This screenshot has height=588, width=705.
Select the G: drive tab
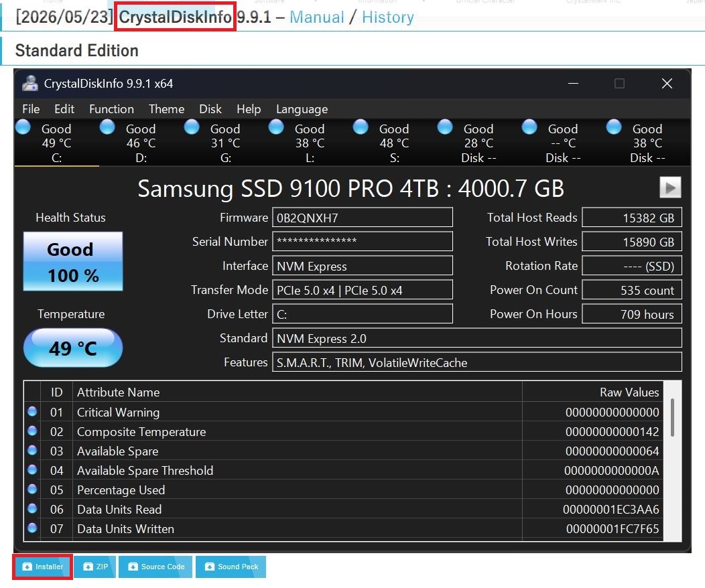[x=225, y=143]
